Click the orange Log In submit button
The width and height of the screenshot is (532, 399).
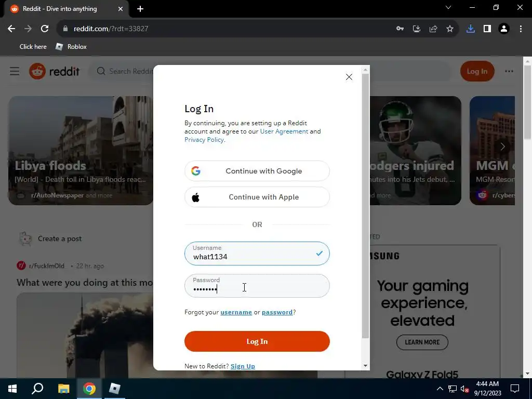257,341
